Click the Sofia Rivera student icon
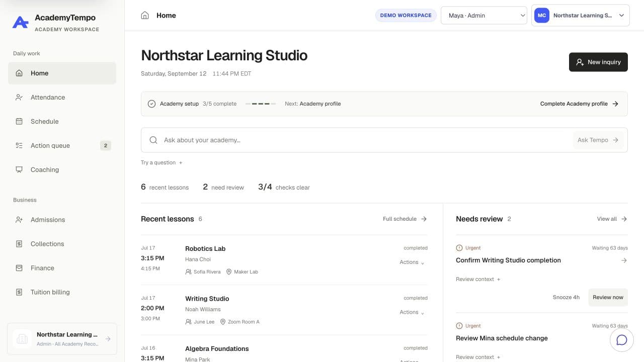This screenshot has width=644, height=362. [x=188, y=271]
